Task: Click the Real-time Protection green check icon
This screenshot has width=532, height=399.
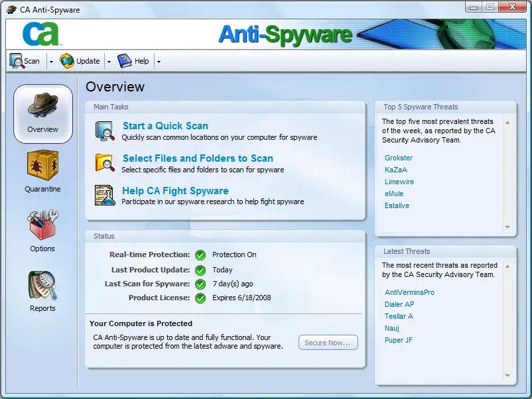Action: pos(200,255)
